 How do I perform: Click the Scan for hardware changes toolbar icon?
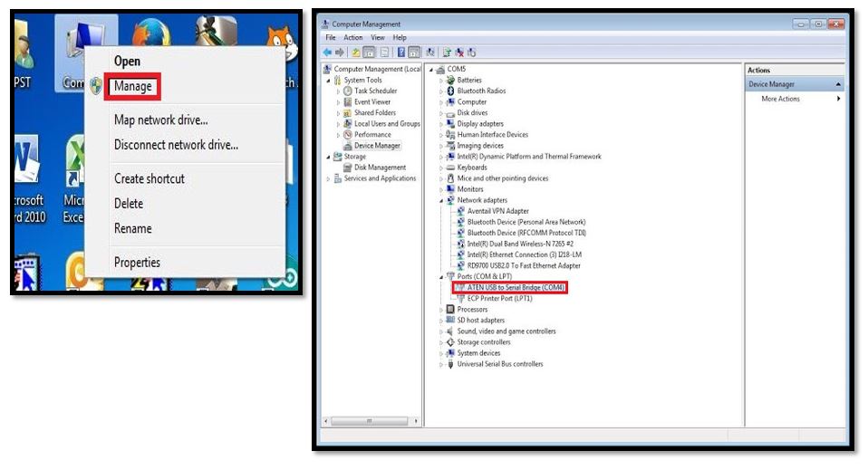tap(430, 53)
